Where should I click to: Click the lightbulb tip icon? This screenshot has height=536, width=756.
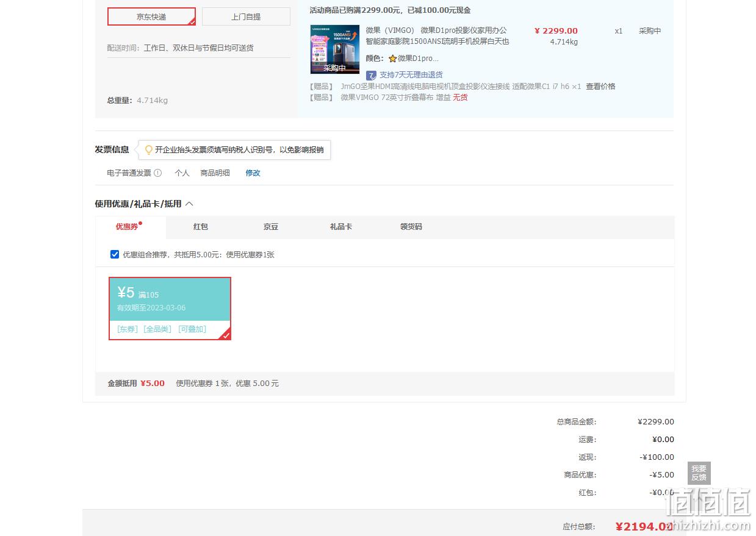click(x=148, y=149)
